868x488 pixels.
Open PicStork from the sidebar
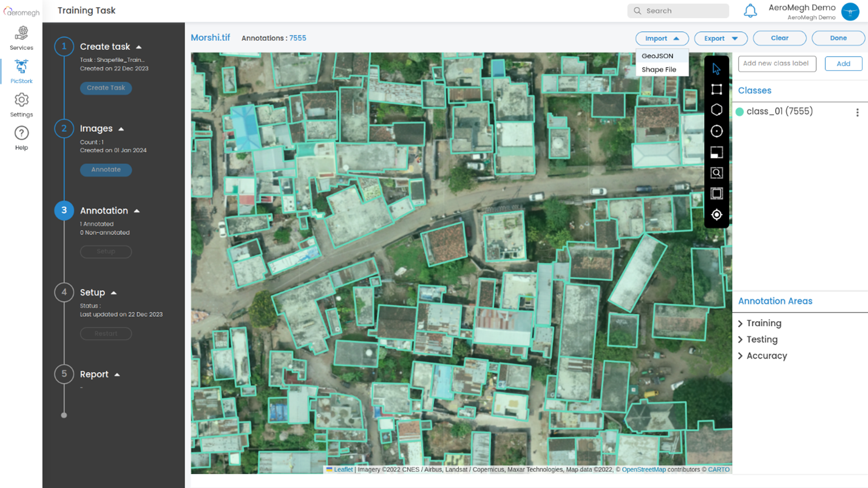21,71
